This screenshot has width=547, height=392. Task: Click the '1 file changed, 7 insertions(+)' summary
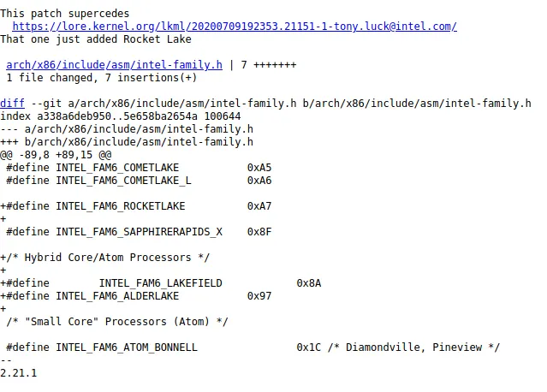click(102, 78)
